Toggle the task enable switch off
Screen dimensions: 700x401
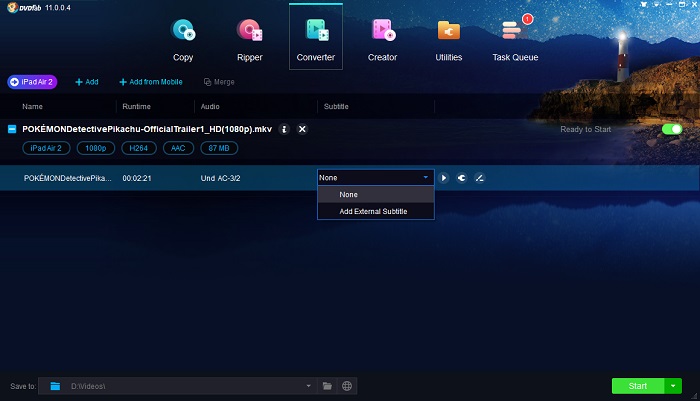click(x=672, y=129)
